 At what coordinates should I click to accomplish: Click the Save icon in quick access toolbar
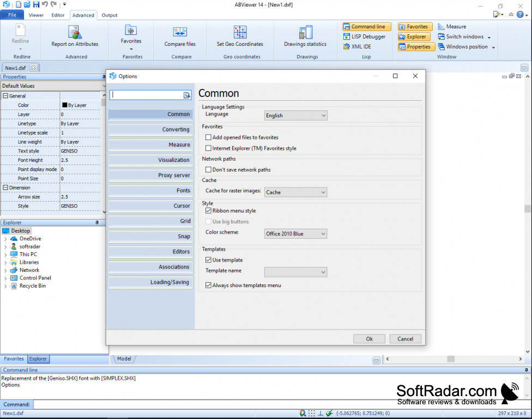point(36,4)
